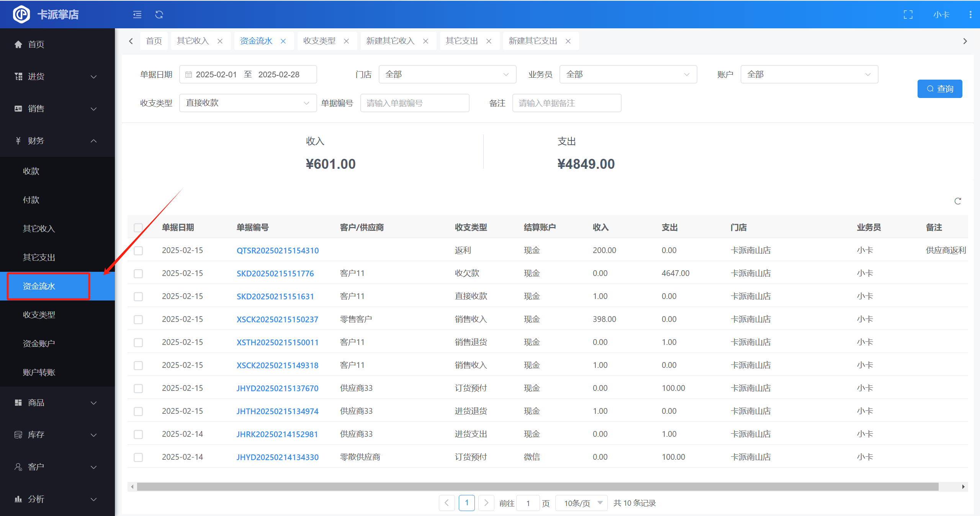Check the row QTSR20250215154310 checkbox
Screen dimensions: 980x516
[138, 251]
